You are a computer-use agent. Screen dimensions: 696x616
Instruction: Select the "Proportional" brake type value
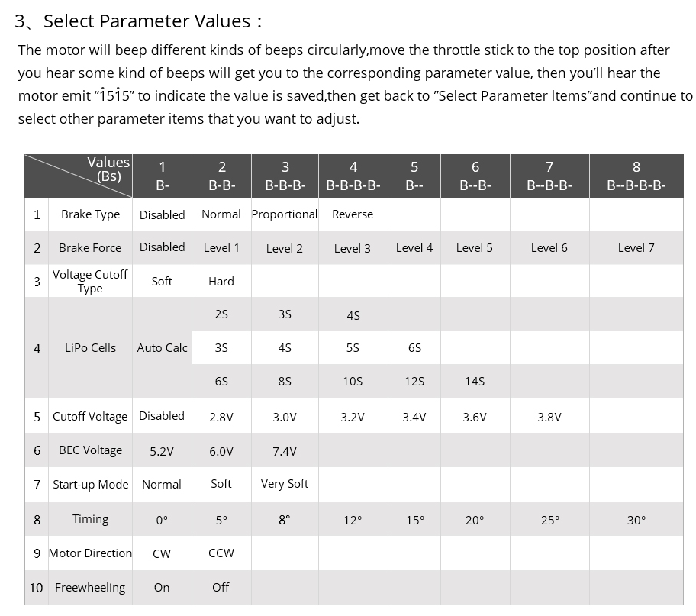(x=285, y=214)
